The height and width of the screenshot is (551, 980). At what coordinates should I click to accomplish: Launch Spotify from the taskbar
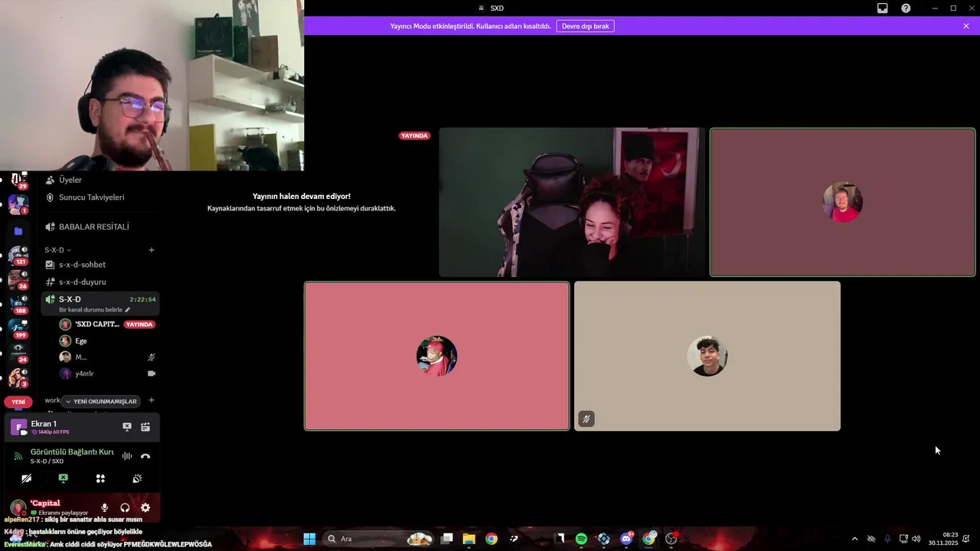point(581,539)
